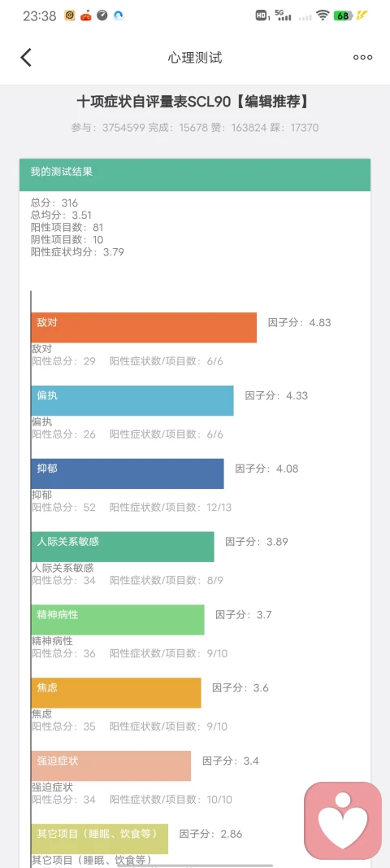390x868 pixels.
Task: Select the light green 精神病性 bar
Action: coord(118,620)
